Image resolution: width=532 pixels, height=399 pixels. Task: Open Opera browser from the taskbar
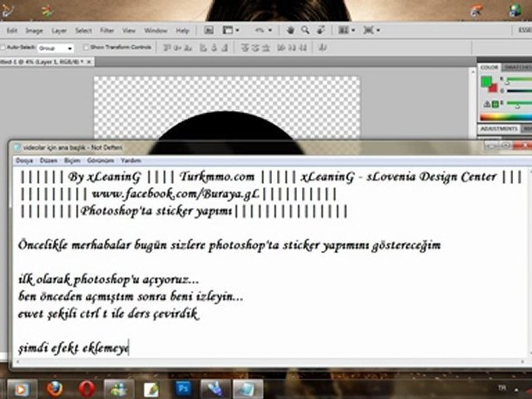[x=87, y=389]
